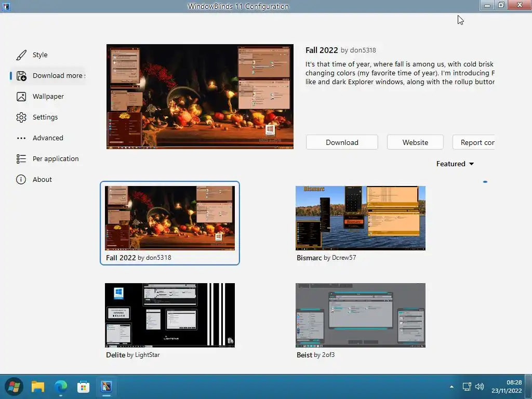Click the large Fall 2022 preview image
Viewport: 532px width, 399px height.
(x=200, y=97)
